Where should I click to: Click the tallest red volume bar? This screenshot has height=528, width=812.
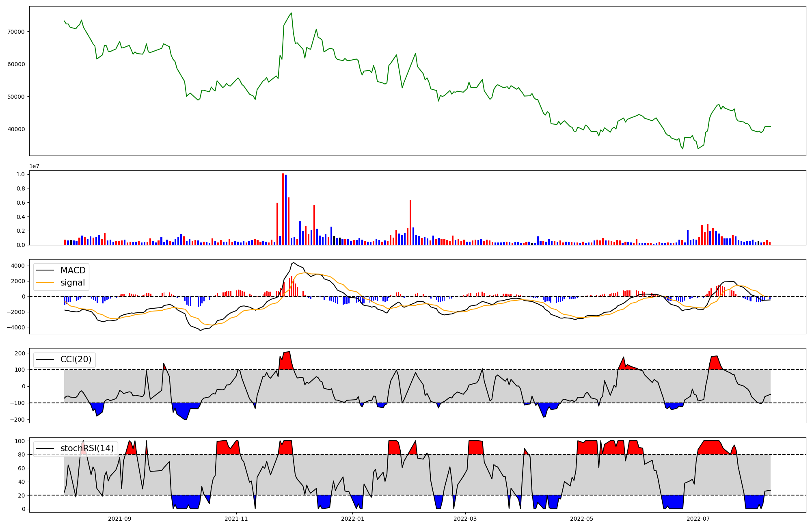(283, 209)
